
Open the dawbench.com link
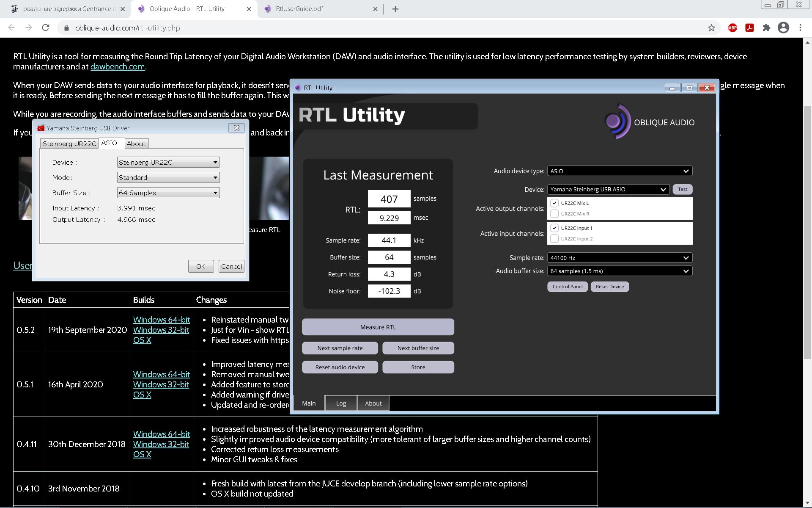(x=118, y=66)
